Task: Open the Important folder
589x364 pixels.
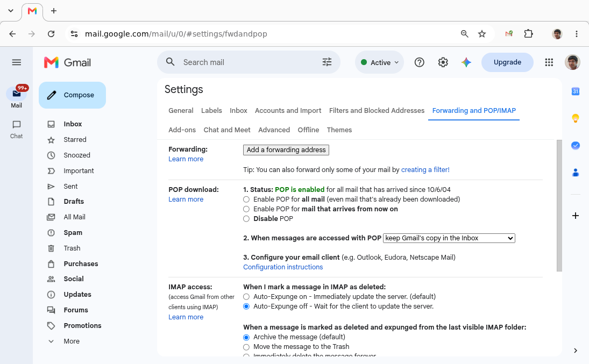Action: tap(79, 171)
